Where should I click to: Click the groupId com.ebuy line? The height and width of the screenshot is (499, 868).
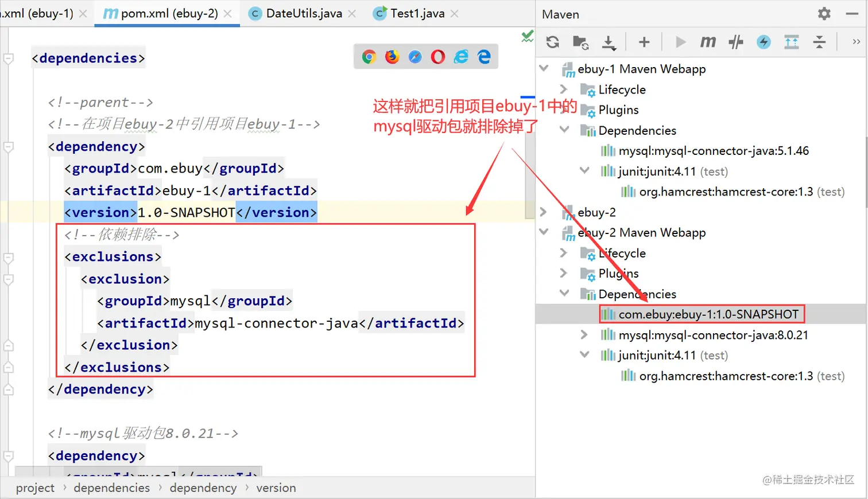tap(175, 169)
